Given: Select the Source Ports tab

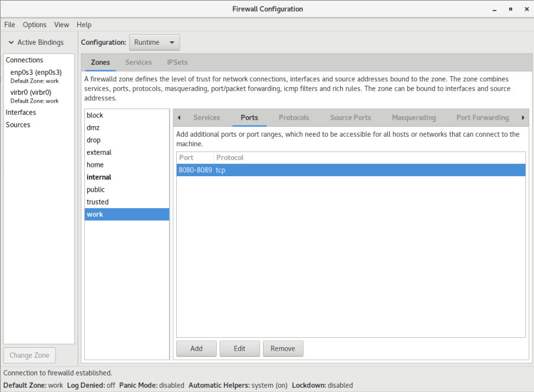Looking at the screenshot, I should [x=350, y=118].
